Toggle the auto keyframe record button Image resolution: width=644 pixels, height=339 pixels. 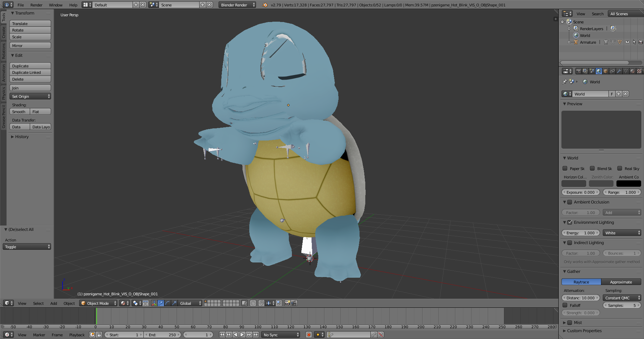308,335
